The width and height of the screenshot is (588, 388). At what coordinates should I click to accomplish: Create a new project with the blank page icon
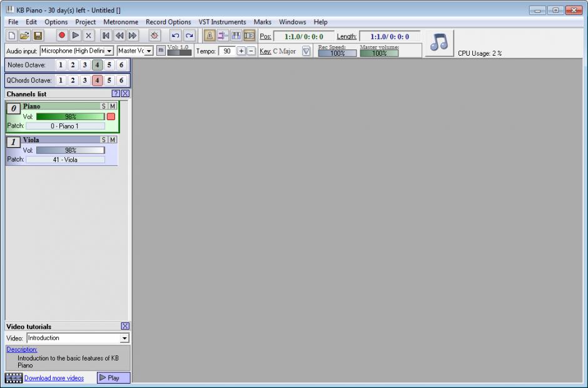(12, 36)
